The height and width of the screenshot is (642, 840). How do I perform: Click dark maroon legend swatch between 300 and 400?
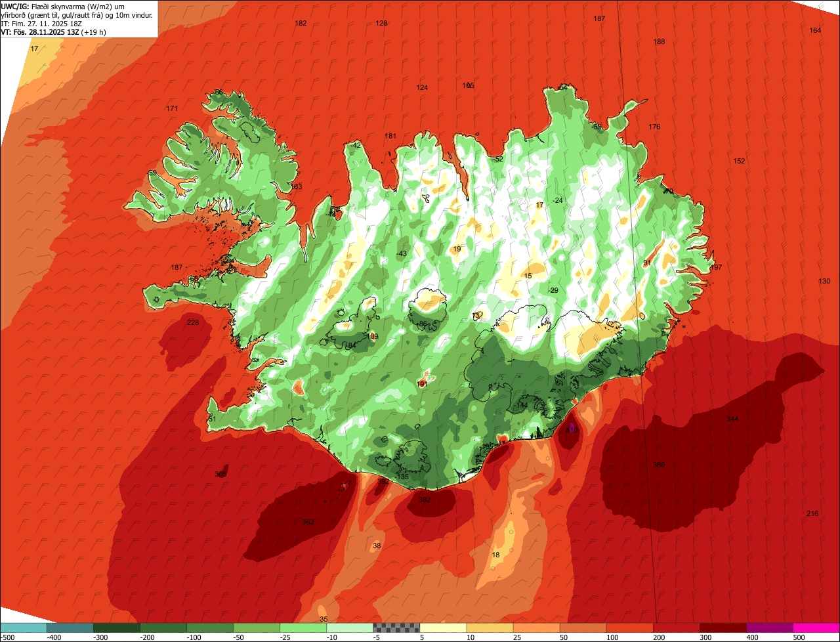click(x=723, y=628)
